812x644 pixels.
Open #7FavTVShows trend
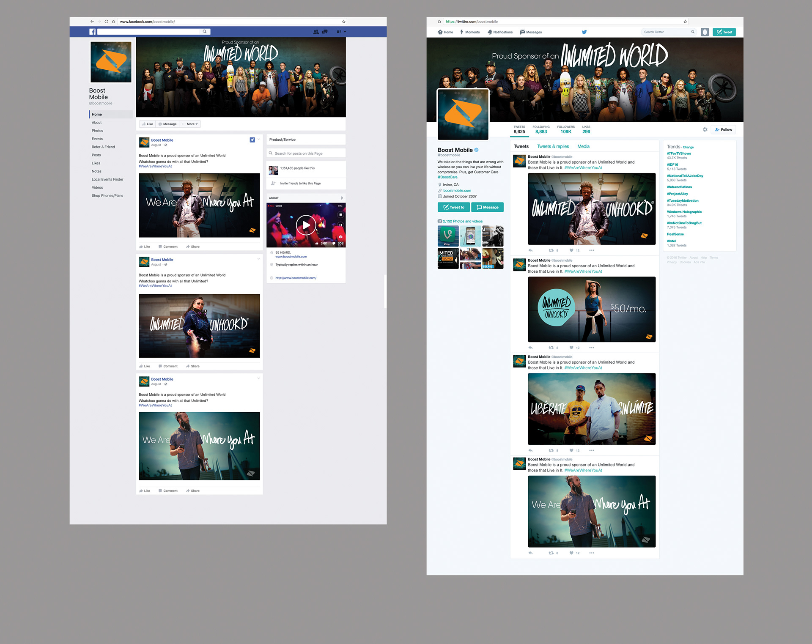pyautogui.click(x=679, y=153)
